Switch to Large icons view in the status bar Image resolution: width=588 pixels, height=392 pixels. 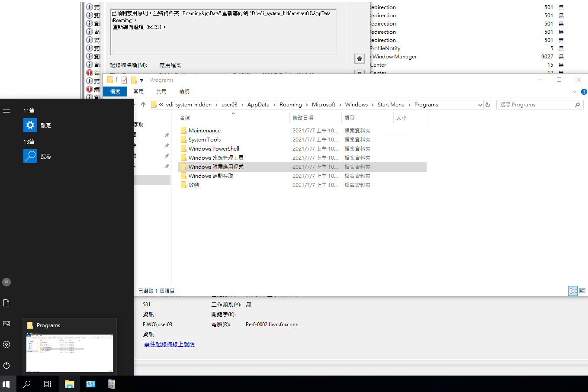pyautogui.click(x=582, y=291)
